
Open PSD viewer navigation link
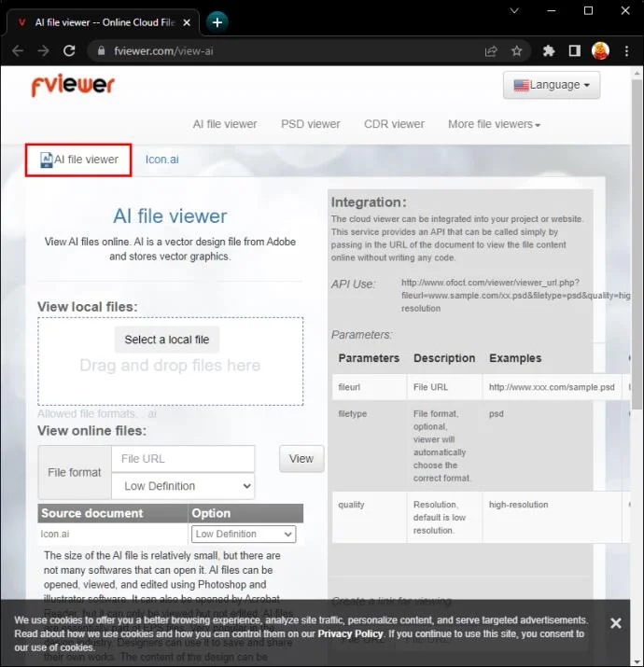pos(310,124)
